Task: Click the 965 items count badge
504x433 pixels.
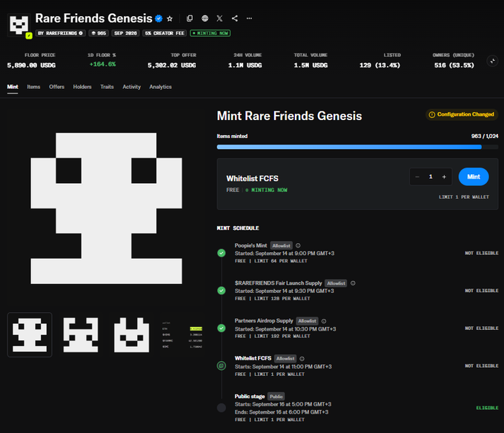Action: pyautogui.click(x=99, y=33)
